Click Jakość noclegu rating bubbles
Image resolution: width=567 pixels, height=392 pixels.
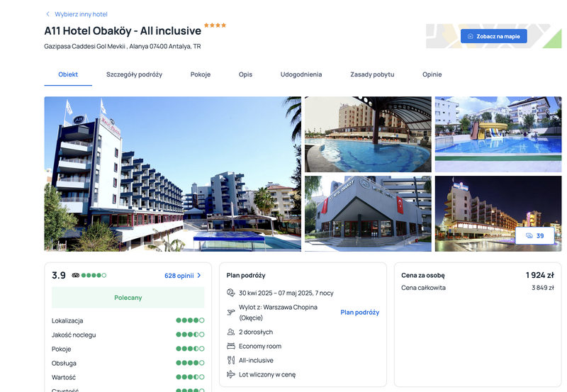(x=190, y=335)
